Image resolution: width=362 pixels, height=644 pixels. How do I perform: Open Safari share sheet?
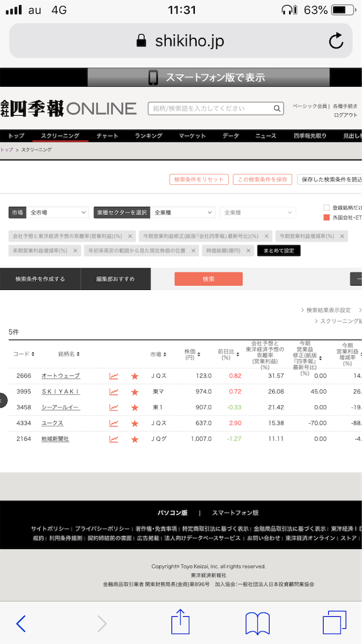[180, 622]
